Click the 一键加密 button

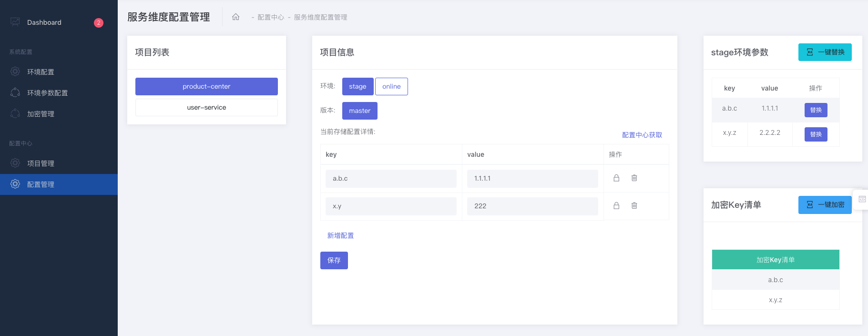(825, 204)
